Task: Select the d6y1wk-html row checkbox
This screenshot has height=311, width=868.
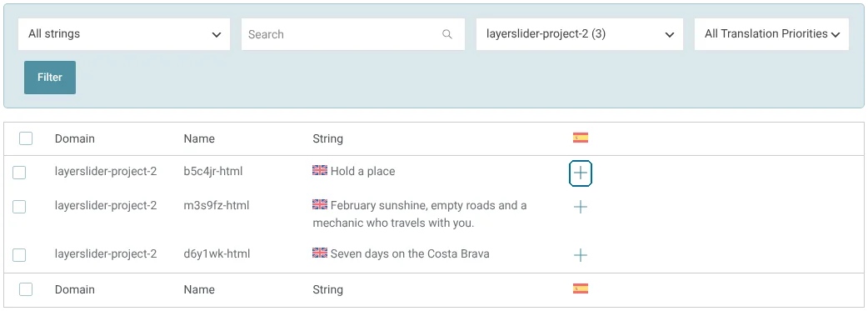Action: click(x=19, y=255)
